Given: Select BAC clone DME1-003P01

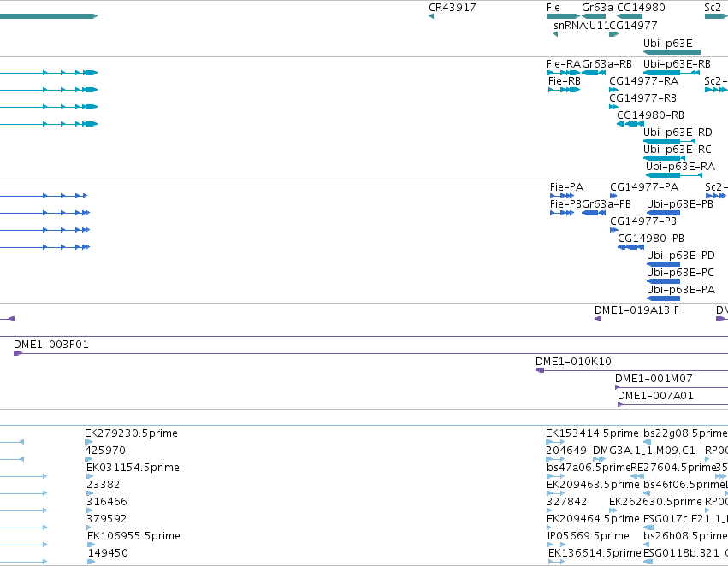Looking at the screenshot, I should pos(370,353).
